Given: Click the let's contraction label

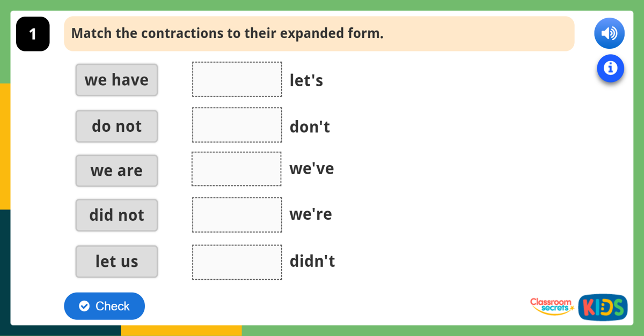Looking at the screenshot, I should [306, 80].
